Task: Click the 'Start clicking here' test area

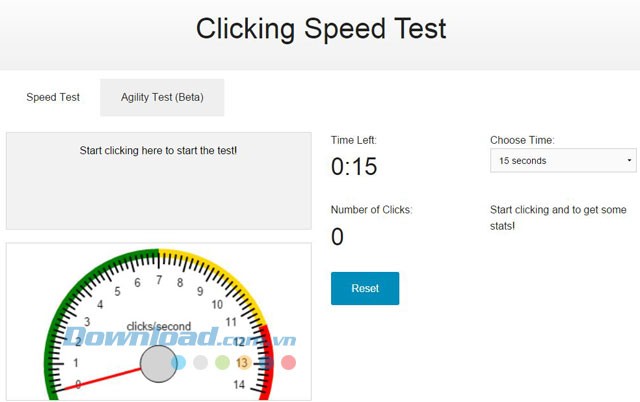Action: tap(158, 180)
